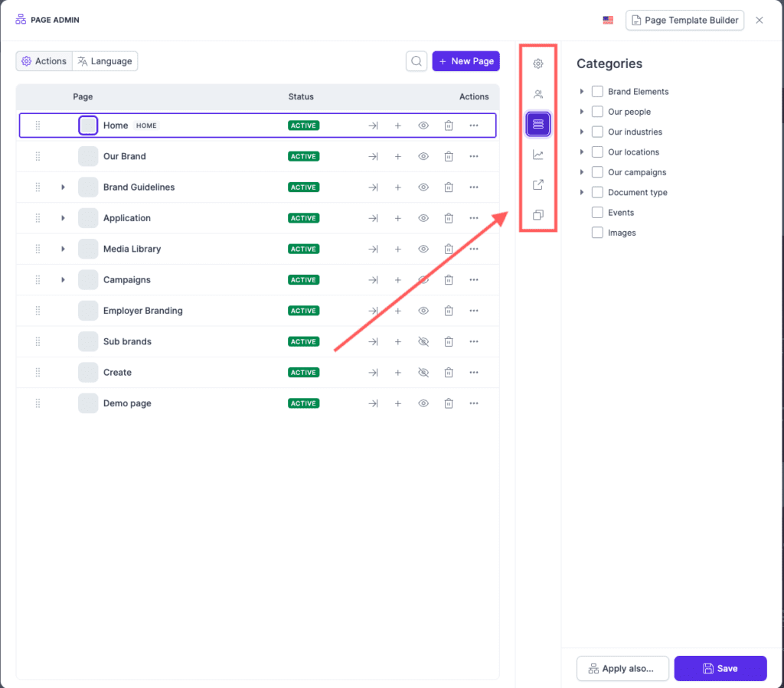Image resolution: width=784 pixels, height=688 pixels.
Task: Select the Home page thumbnail box
Action: pos(88,126)
